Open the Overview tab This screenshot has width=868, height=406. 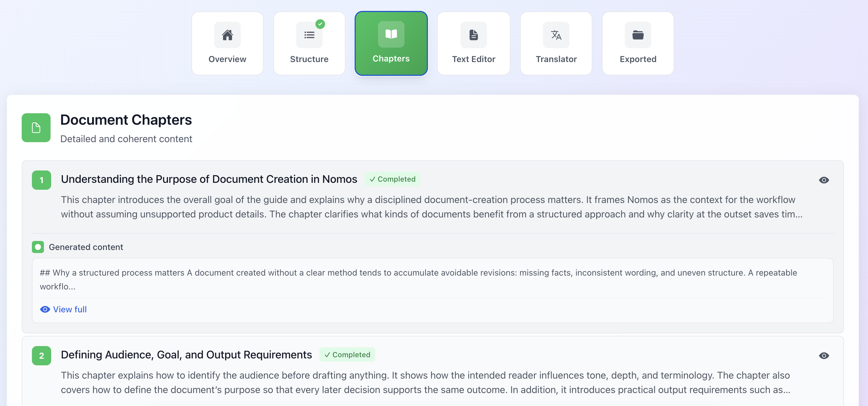(228, 43)
